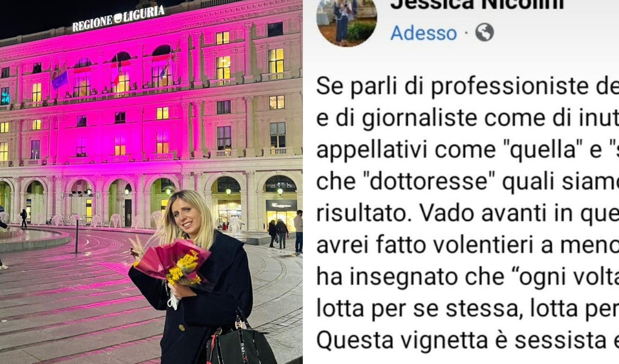Click the globe public-audience icon

[485, 32]
